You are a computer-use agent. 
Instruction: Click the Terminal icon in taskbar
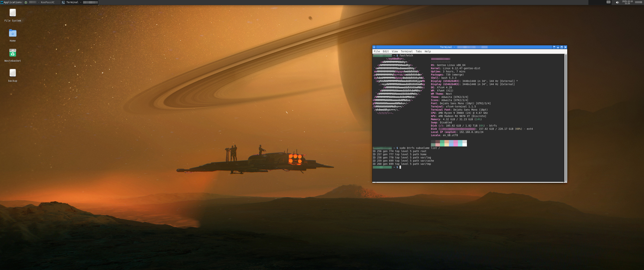63,2
